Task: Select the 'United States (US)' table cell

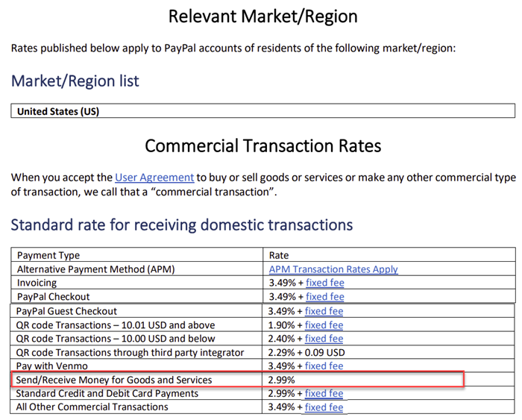Action: tap(263, 111)
